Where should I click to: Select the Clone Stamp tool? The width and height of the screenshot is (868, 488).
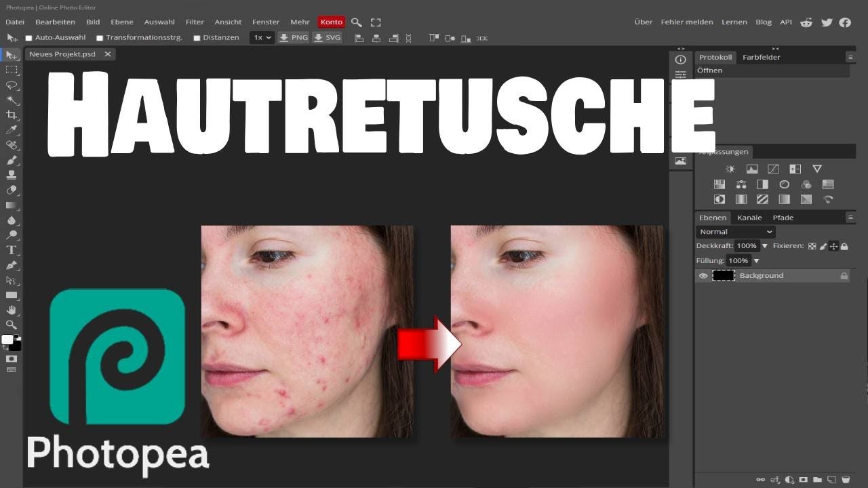click(x=12, y=176)
